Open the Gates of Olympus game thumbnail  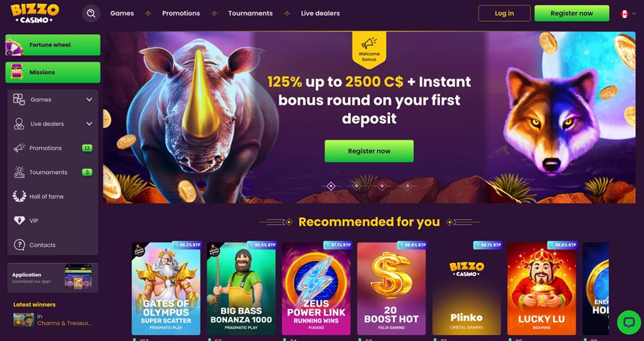[166, 288]
